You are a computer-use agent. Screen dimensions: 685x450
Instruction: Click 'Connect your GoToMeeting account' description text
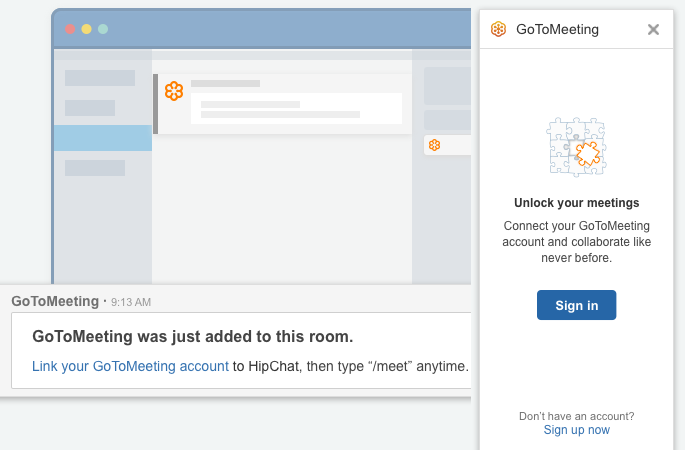click(576, 242)
